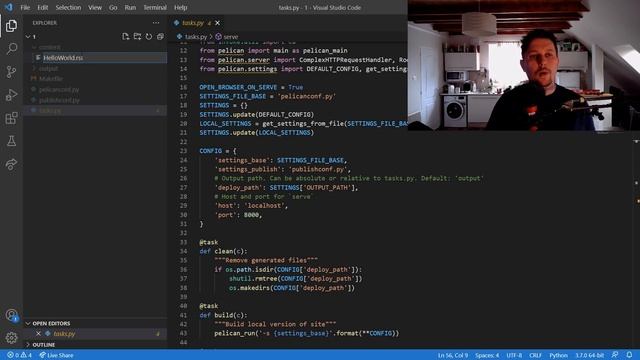This screenshot has width=640, height=360.
Task: Open the Extensions view
Action: pos(11,118)
